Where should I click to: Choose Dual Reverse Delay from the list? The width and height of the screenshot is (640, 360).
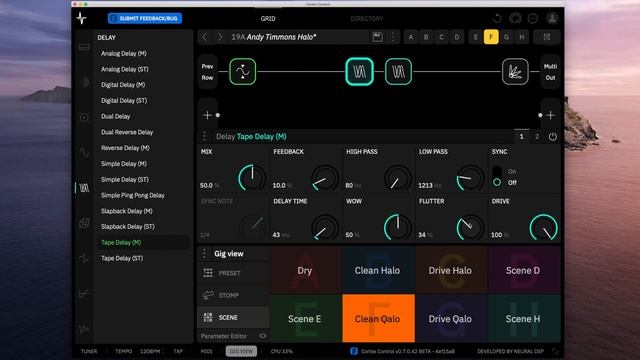pyautogui.click(x=127, y=132)
